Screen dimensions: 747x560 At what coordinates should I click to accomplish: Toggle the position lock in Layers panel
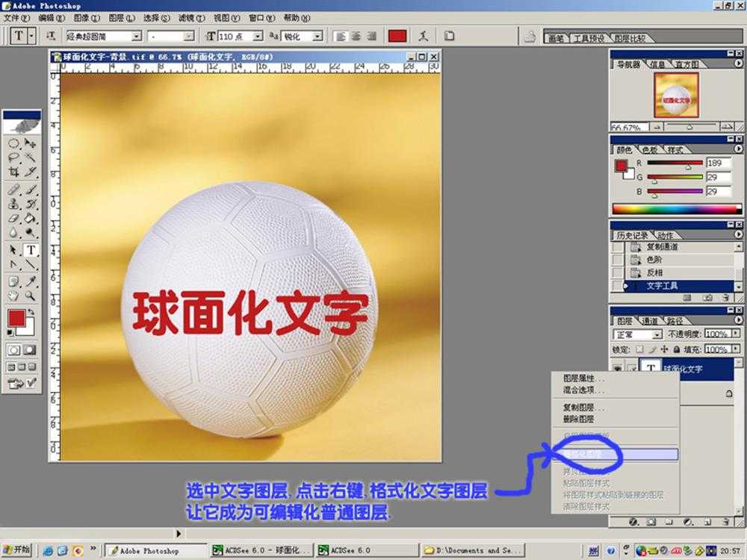pyautogui.click(x=663, y=349)
